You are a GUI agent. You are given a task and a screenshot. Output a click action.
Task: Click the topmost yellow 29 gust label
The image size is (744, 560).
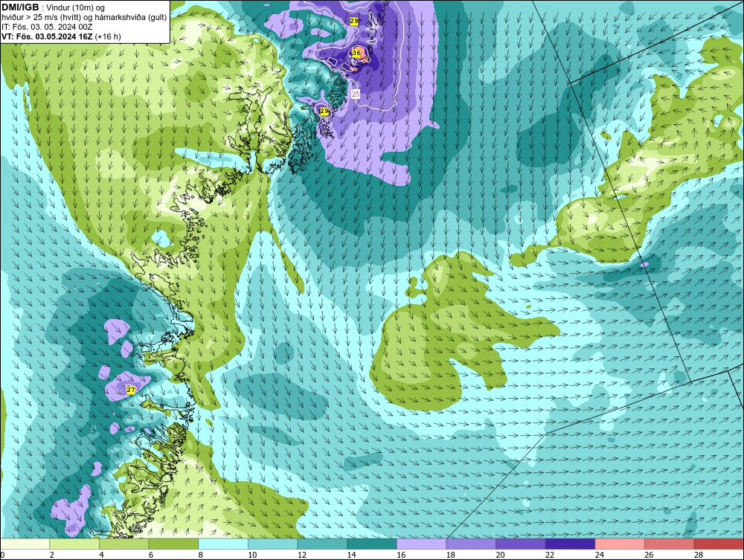pos(354,21)
